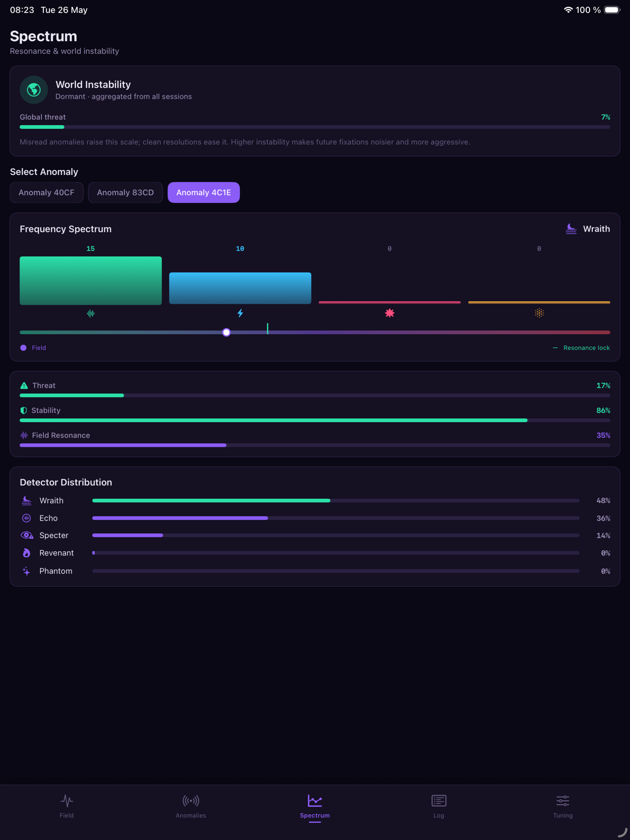Go to the Tuning tab
Viewport: 630px width, 840px height.
pos(563,806)
